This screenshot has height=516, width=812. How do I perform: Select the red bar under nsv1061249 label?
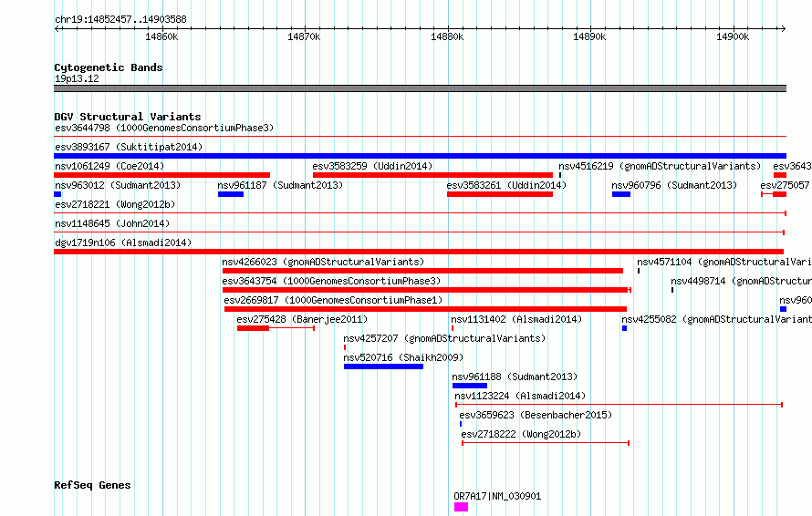click(x=162, y=175)
